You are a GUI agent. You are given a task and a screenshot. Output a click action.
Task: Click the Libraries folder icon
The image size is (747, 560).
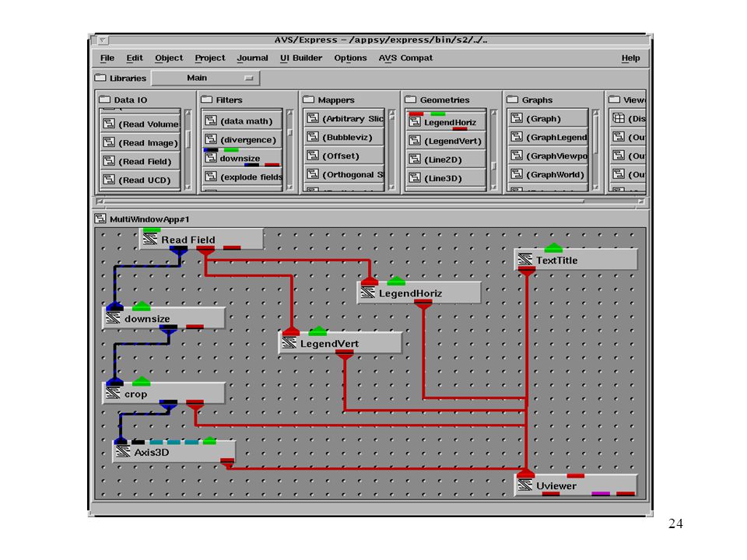pos(100,78)
